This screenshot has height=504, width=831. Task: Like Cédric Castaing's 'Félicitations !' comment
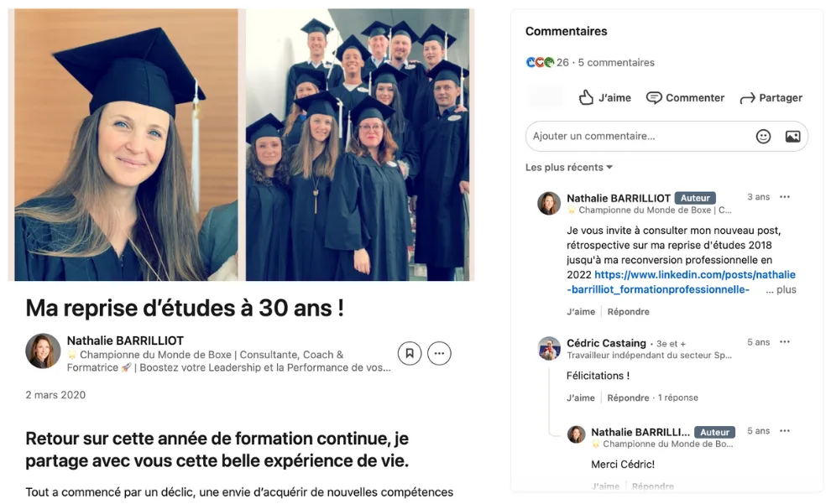point(581,397)
